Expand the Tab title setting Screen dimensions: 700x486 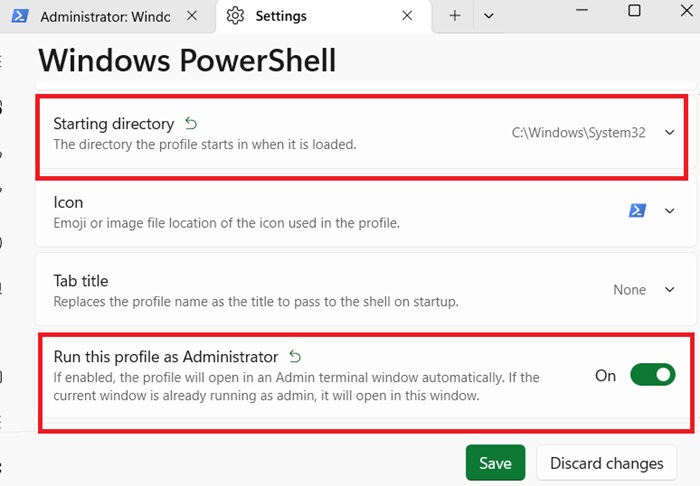(x=669, y=290)
